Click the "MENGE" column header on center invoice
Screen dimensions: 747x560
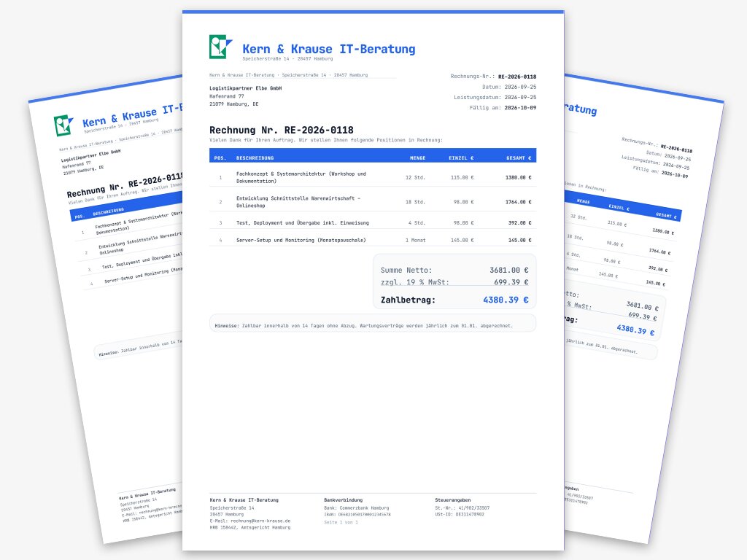pyautogui.click(x=418, y=157)
